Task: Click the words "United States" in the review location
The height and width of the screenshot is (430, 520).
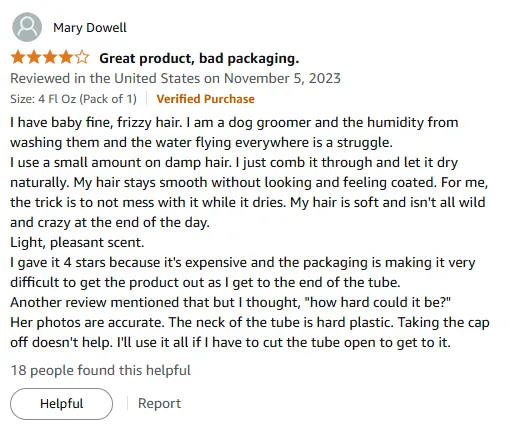Action: (x=157, y=78)
